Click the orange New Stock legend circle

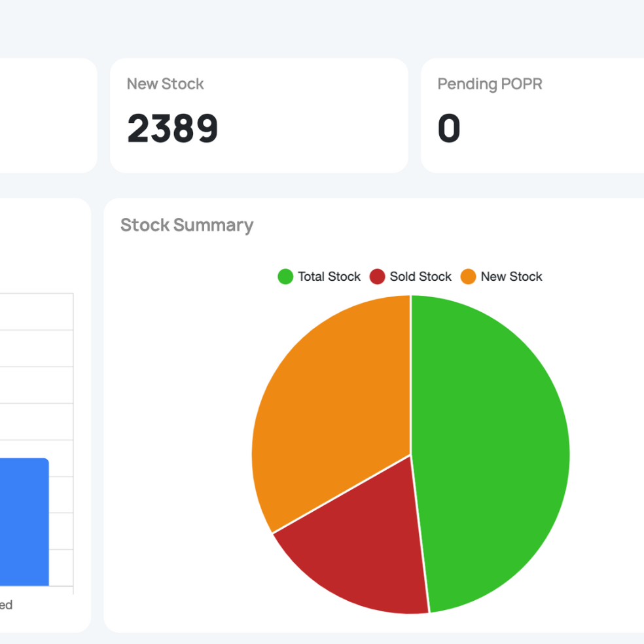pyautogui.click(x=468, y=277)
